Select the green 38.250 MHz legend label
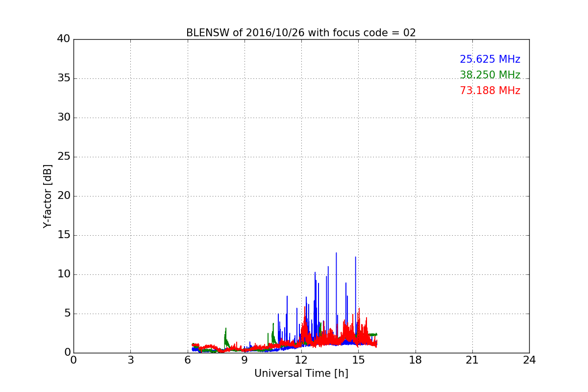 point(490,75)
